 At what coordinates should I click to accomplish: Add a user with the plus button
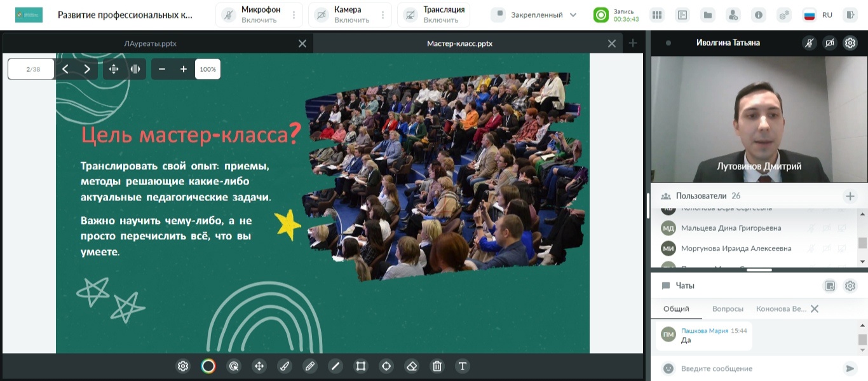[850, 196]
